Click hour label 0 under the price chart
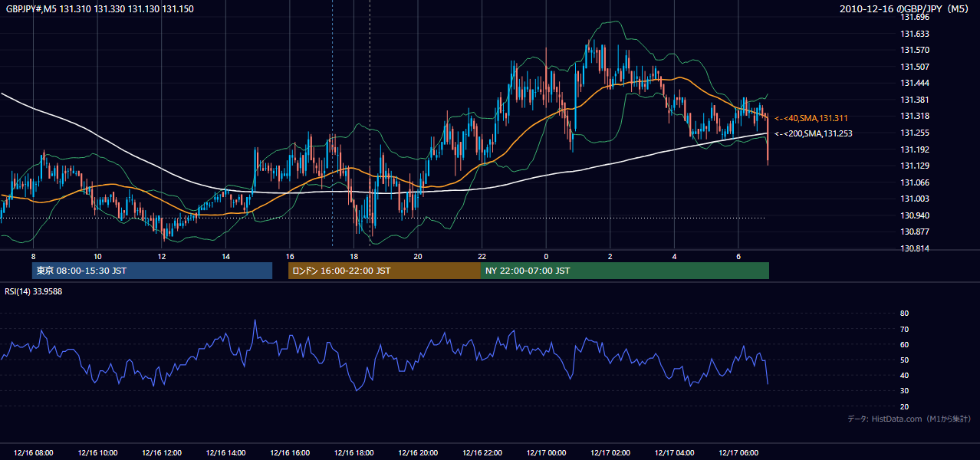 546,256
